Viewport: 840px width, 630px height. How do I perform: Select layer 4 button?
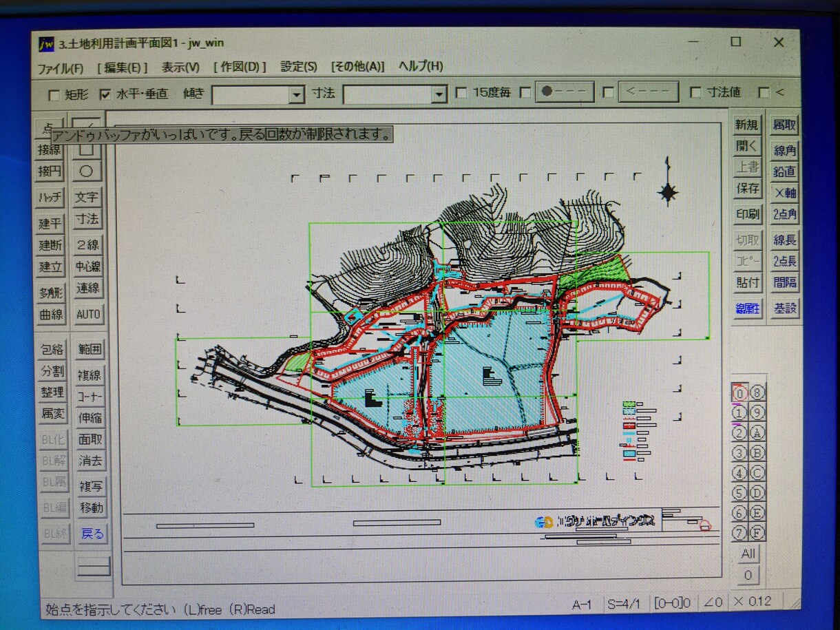(739, 473)
